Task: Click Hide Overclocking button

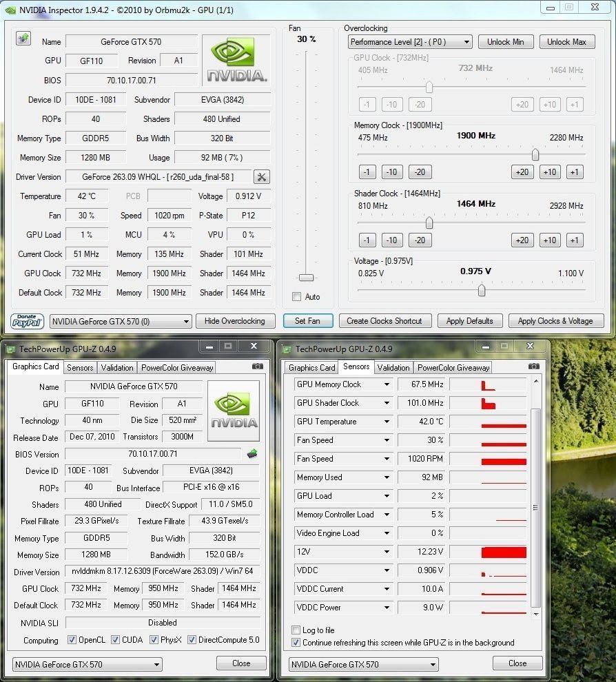Action: tap(235, 321)
